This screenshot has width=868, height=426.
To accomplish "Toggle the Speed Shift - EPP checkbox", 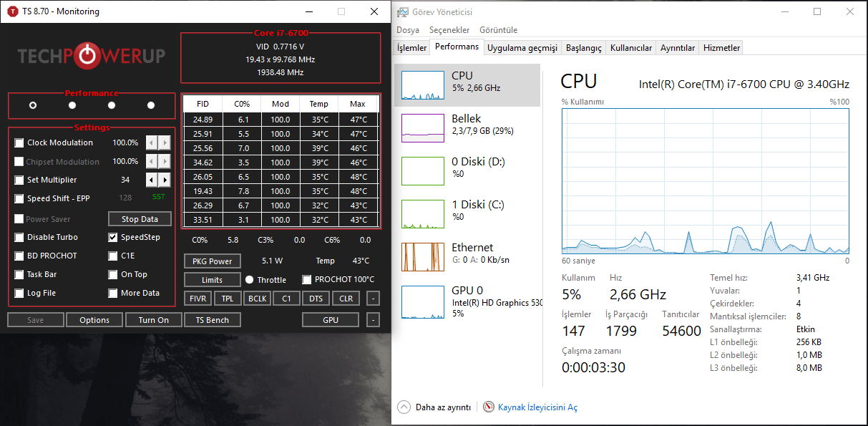I will tap(19, 198).
